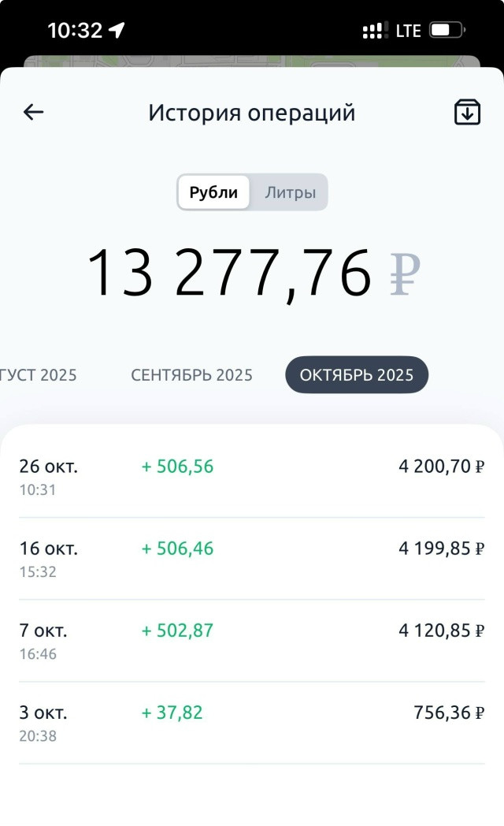Tap the total 13 277,76 ₽ sum
Screen dimensions: 504x826
click(x=252, y=273)
